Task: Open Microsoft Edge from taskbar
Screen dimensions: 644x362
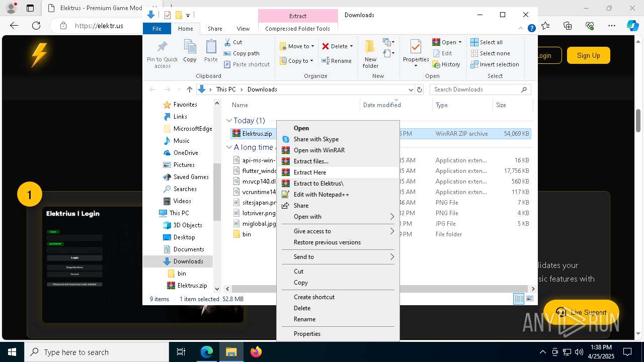Action: tap(207, 352)
